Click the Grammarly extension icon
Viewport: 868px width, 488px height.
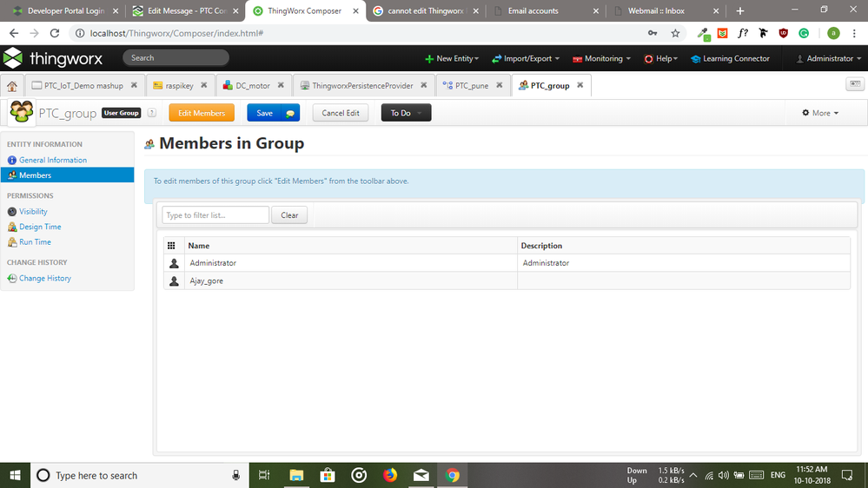coord(804,33)
